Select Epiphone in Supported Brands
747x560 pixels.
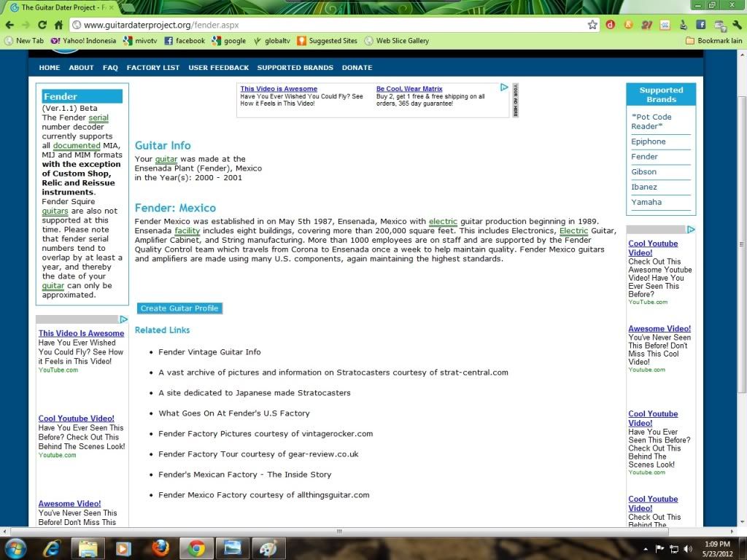coord(649,141)
